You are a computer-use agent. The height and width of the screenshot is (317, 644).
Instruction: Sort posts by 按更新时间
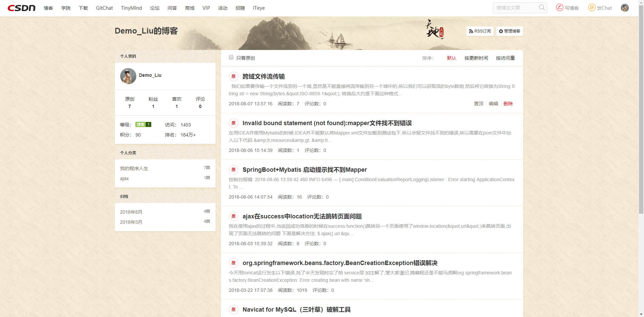click(476, 58)
